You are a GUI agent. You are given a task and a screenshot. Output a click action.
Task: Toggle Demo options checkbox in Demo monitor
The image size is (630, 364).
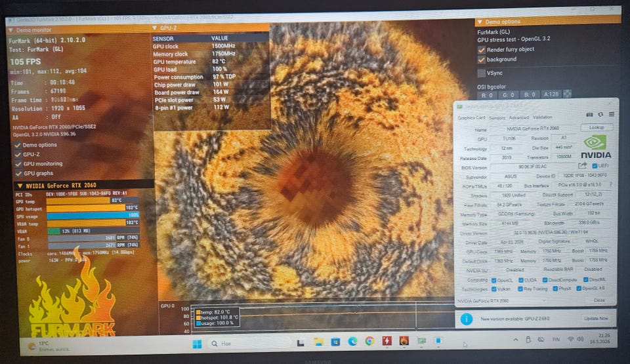tap(18, 145)
